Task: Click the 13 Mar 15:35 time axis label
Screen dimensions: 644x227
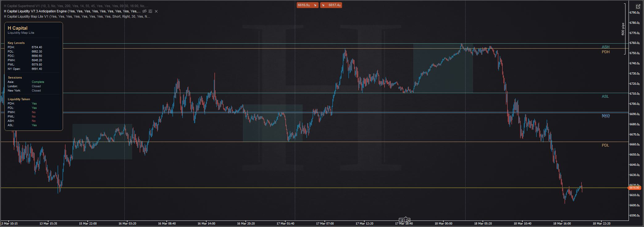Action: pyautogui.click(x=48, y=224)
